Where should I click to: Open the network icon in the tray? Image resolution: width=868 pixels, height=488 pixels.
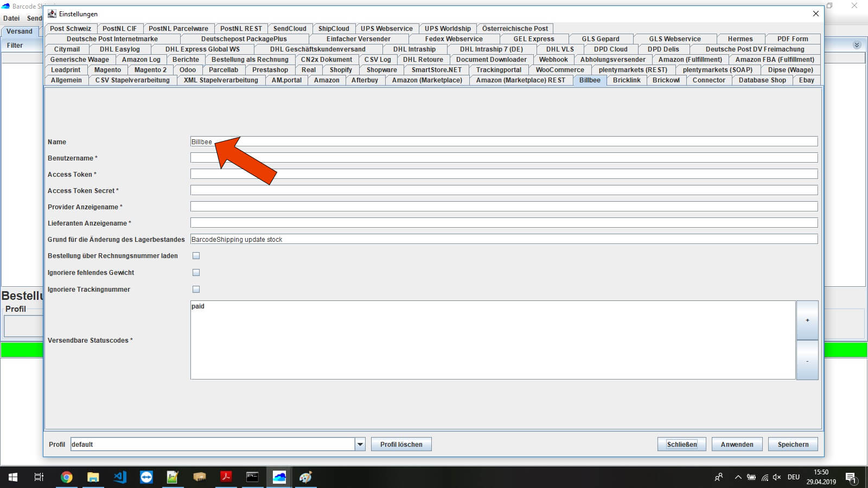tap(764, 477)
